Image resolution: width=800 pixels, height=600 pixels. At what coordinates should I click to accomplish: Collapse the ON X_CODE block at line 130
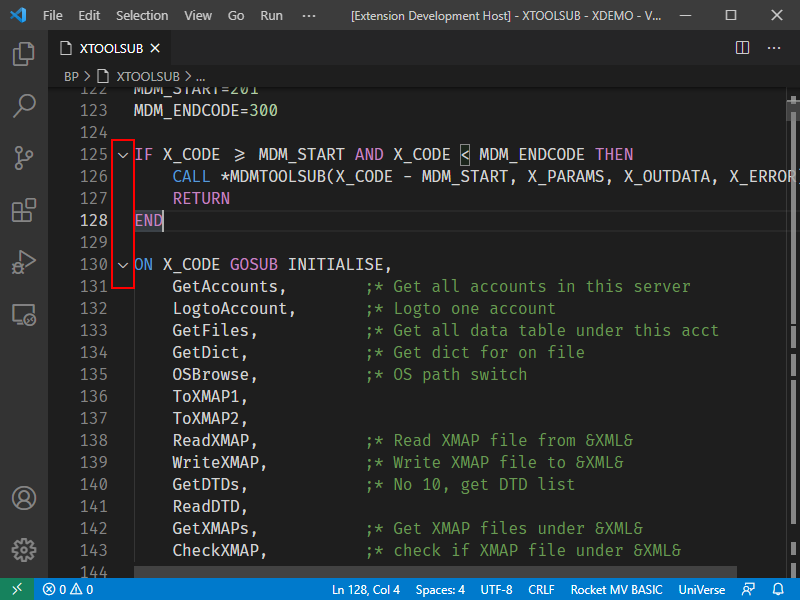(x=123, y=265)
